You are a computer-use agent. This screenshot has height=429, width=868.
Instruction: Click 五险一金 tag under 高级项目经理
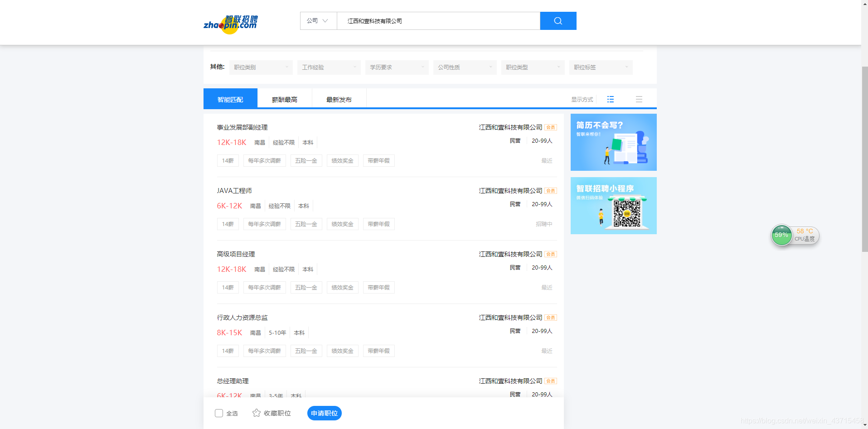tap(306, 288)
